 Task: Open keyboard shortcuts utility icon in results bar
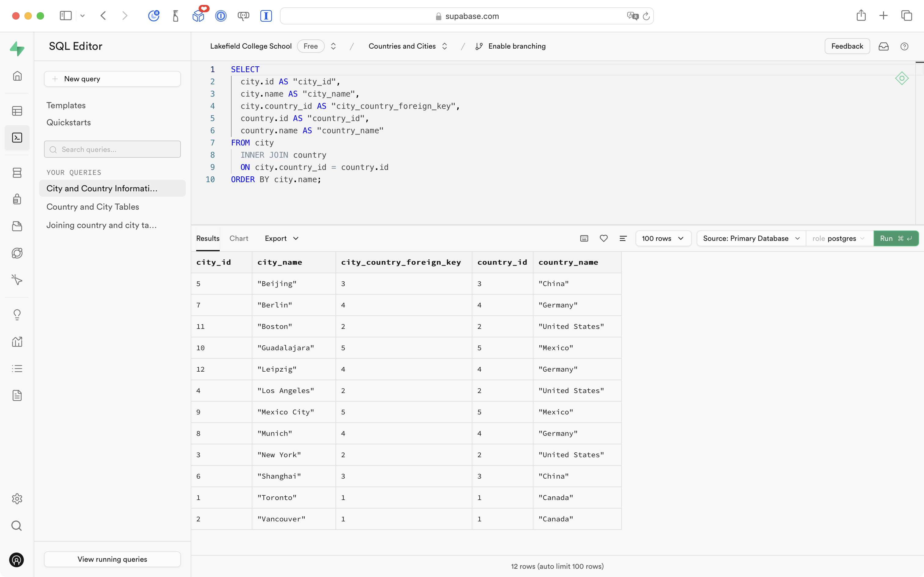point(584,238)
